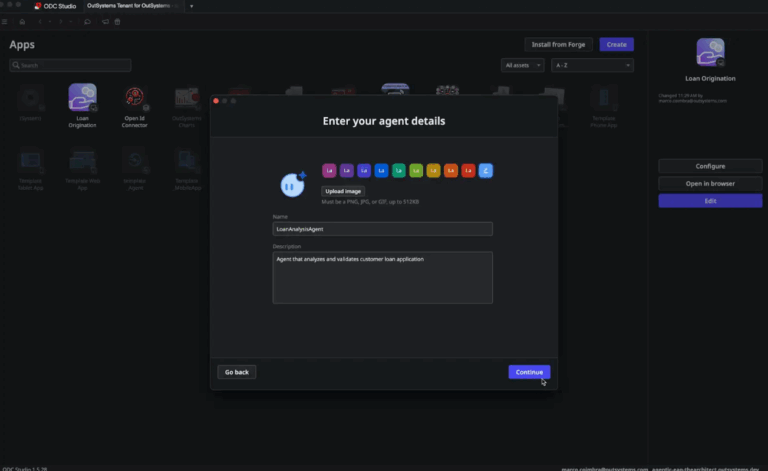Switch to the OutSystems Tenant tab

click(x=132, y=6)
